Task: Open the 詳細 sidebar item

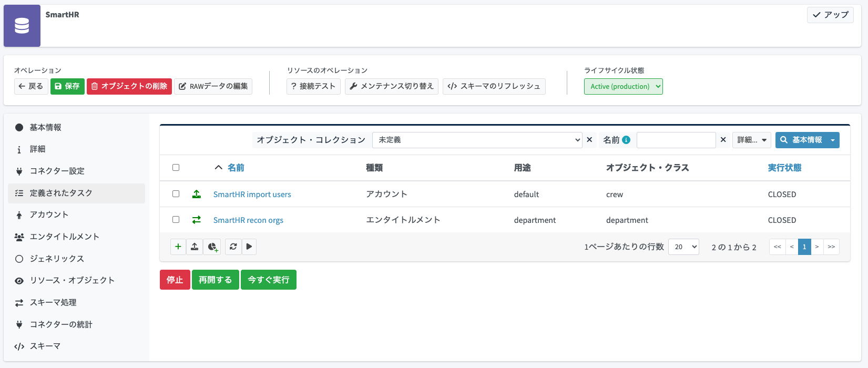Action: 77,149
